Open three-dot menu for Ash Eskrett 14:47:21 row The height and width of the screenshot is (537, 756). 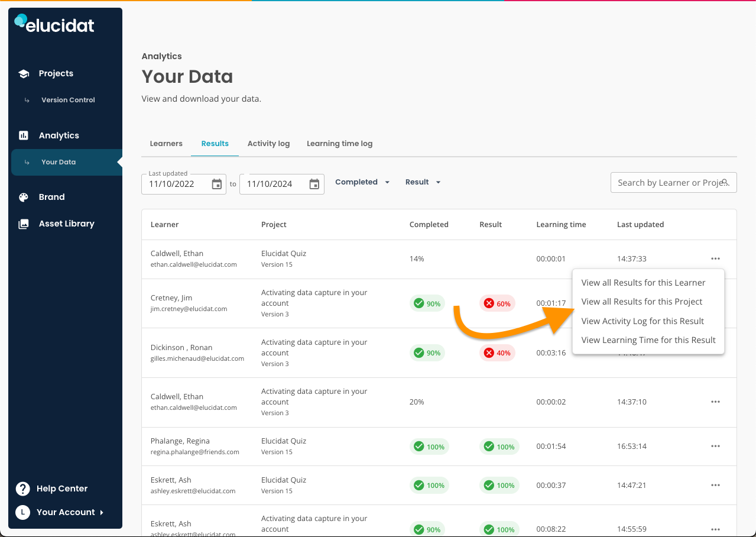[x=715, y=485]
